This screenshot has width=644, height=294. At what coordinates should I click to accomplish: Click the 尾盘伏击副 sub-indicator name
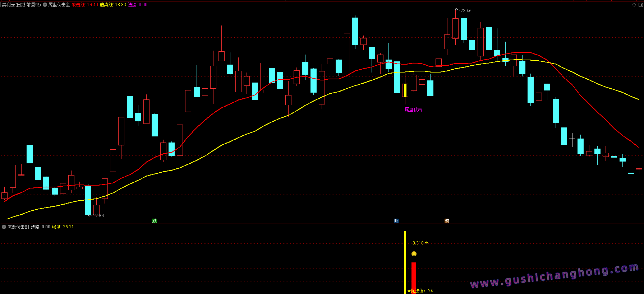(18, 227)
